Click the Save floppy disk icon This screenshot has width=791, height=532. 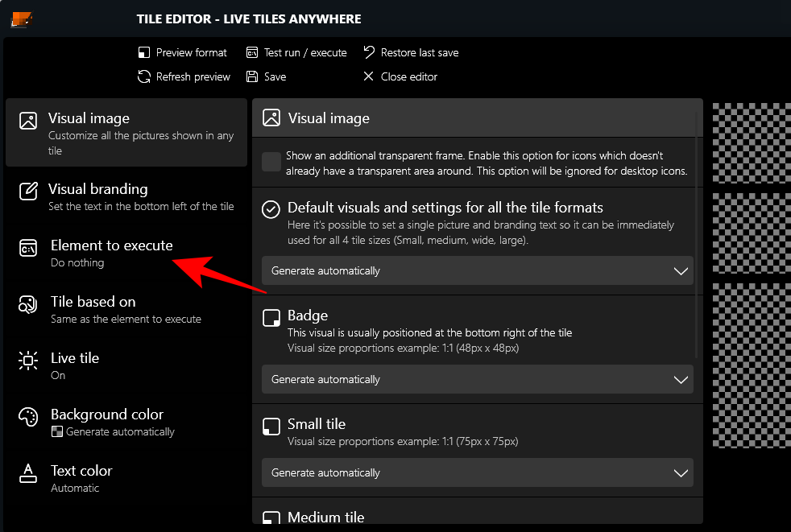click(252, 77)
